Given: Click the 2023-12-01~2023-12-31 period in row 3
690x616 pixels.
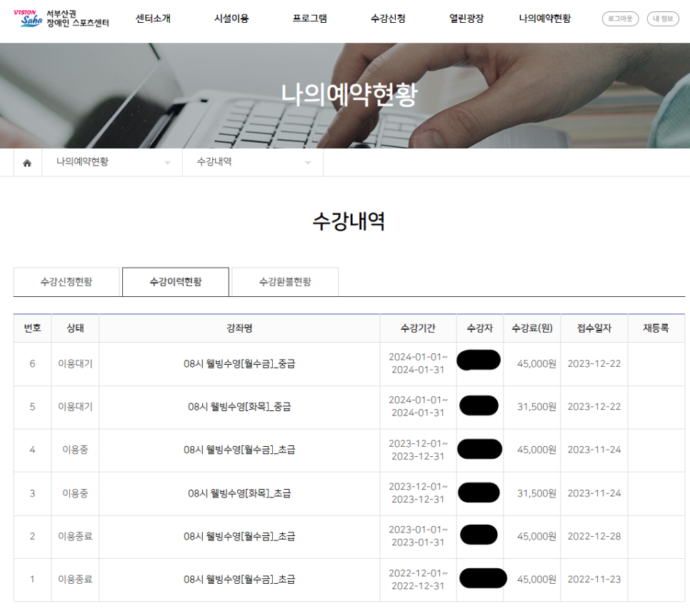Looking at the screenshot, I should pyautogui.click(x=418, y=493).
